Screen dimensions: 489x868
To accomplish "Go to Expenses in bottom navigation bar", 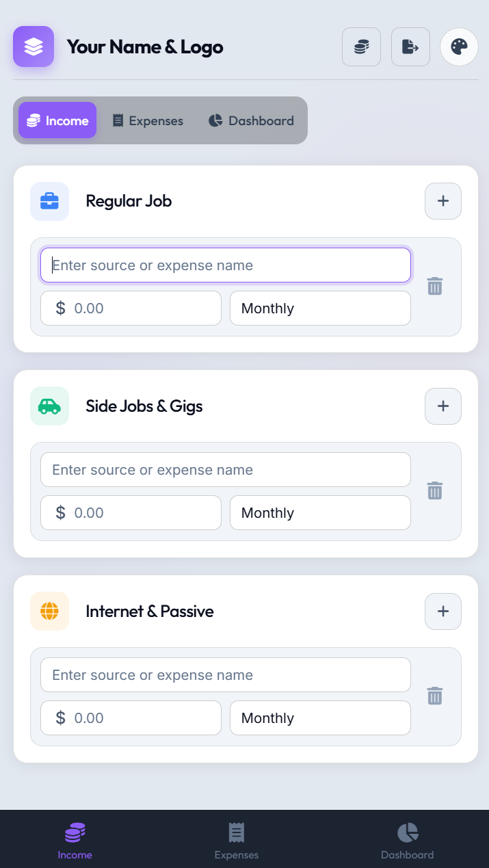I will tap(237, 841).
